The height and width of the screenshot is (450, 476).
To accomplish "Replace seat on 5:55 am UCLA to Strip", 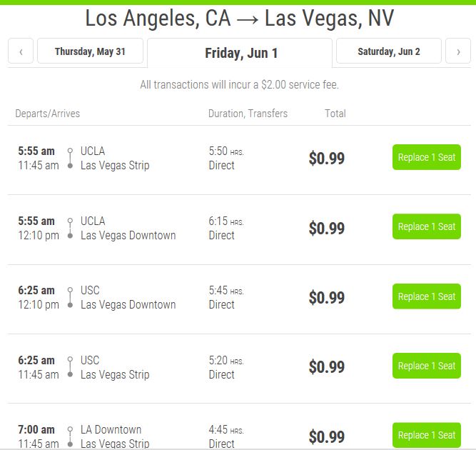I will (427, 157).
